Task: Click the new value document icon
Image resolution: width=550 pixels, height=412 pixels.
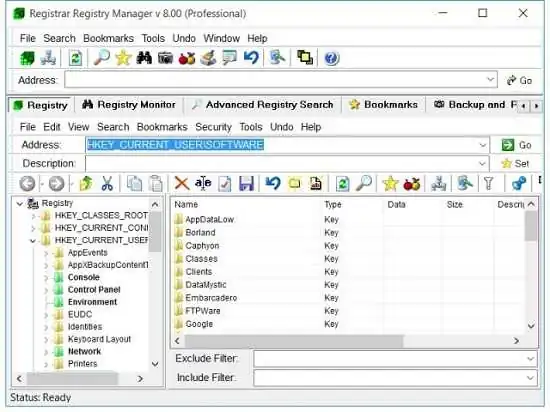Action: (315, 183)
